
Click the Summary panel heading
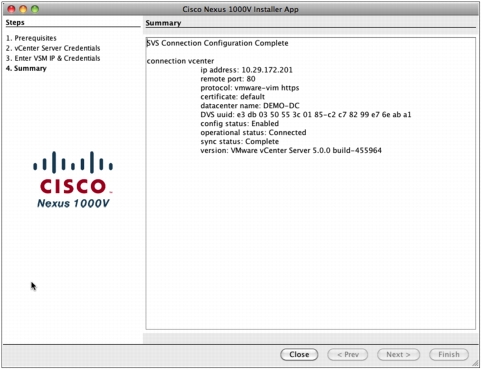pyautogui.click(x=163, y=23)
